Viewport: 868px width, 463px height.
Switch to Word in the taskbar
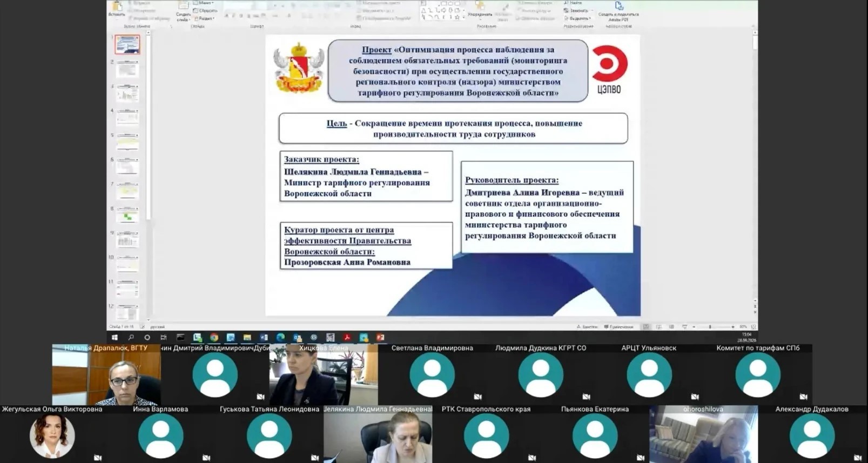pyautogui.click(x=264, y=338)
